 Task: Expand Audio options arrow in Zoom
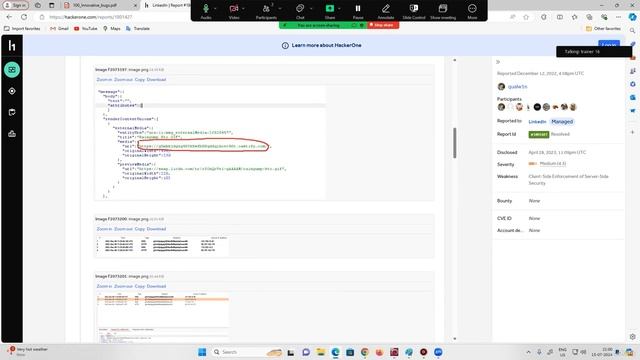[x=215, y=9]
